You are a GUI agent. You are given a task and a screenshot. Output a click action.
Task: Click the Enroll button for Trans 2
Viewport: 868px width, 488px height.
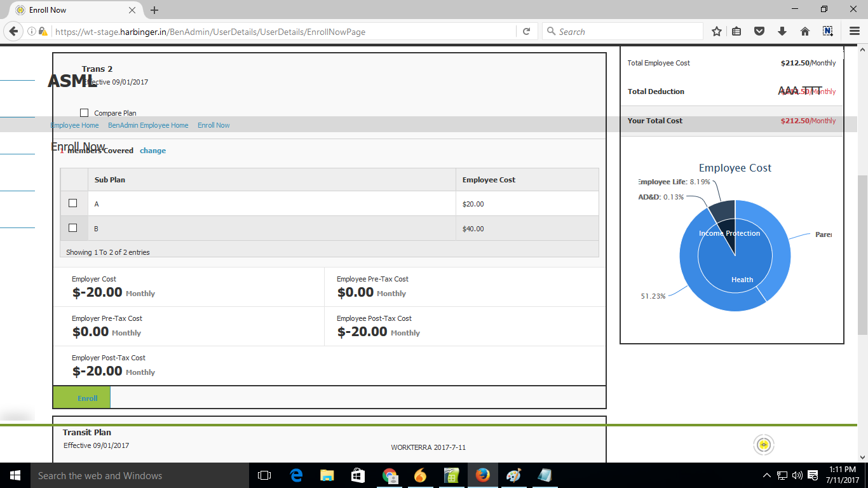point(87,398)
